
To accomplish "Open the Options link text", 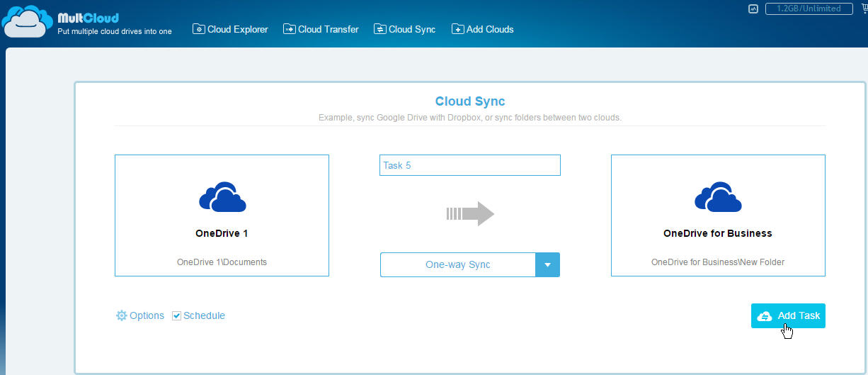I will point(147,315).
